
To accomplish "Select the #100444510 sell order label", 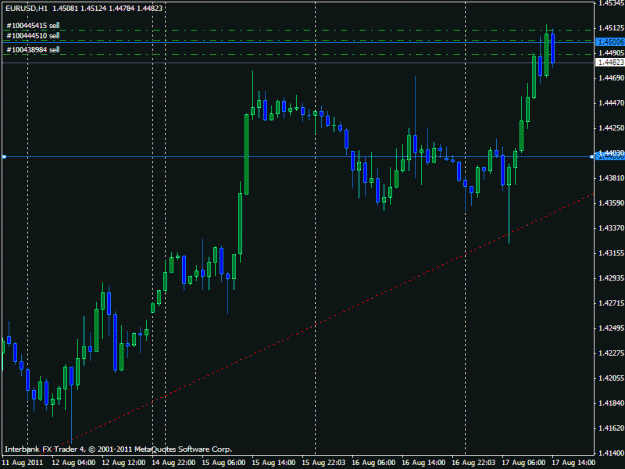I will (33, 36).
